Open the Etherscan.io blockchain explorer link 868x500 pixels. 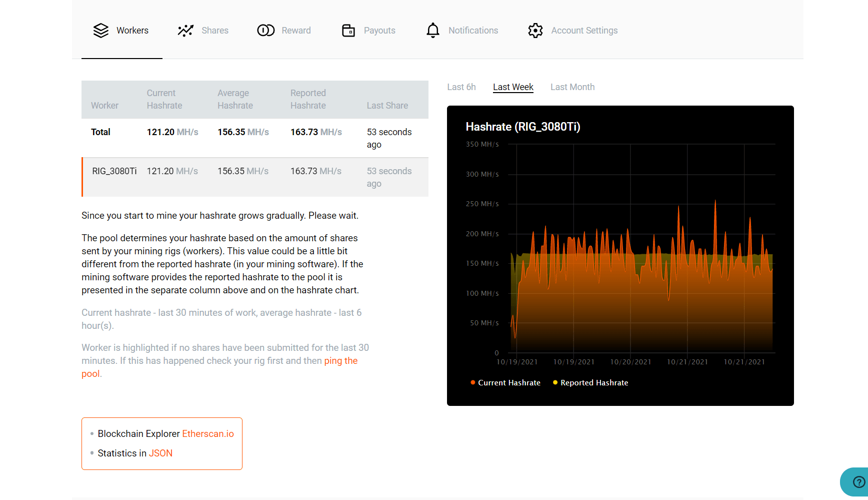click(x=207, y=434)
